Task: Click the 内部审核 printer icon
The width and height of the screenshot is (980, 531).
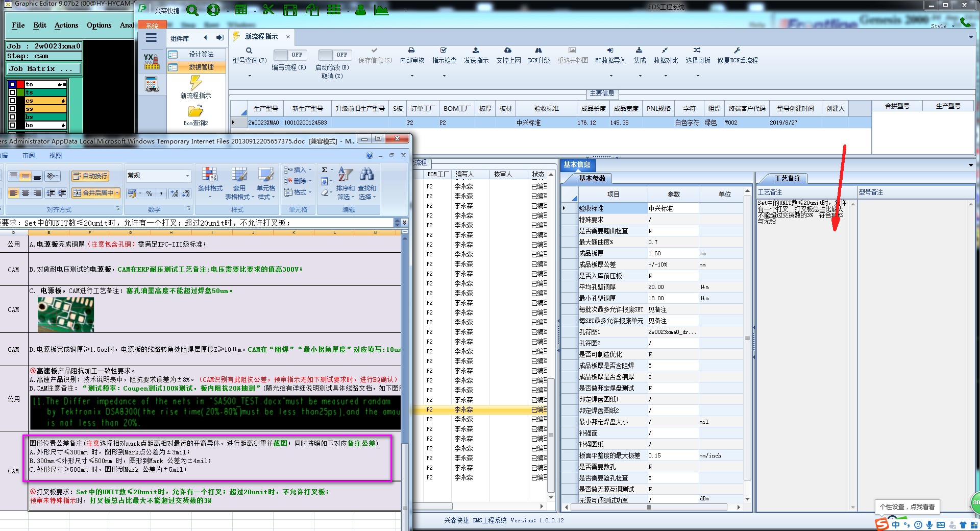Action: point(411,51)
